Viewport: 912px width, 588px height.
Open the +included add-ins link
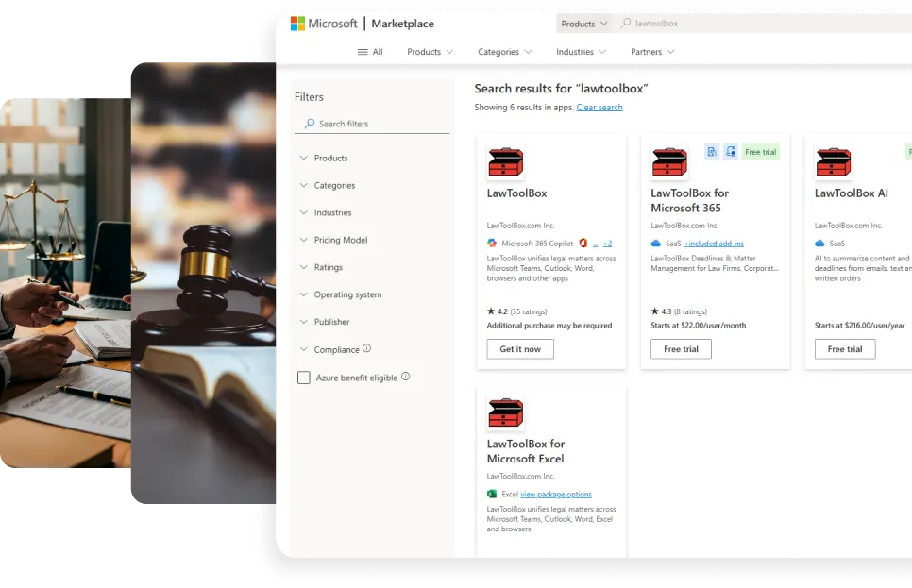point(714,244)
